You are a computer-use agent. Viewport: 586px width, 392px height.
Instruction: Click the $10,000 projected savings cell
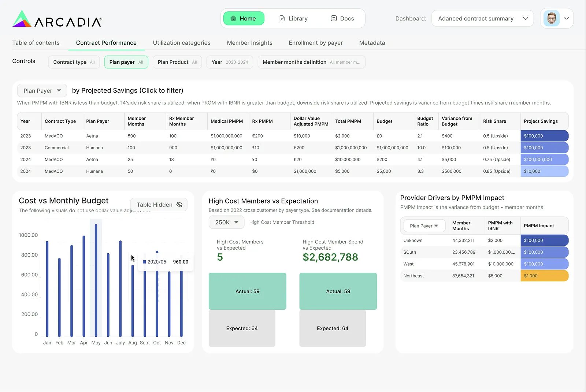point(545,171)
